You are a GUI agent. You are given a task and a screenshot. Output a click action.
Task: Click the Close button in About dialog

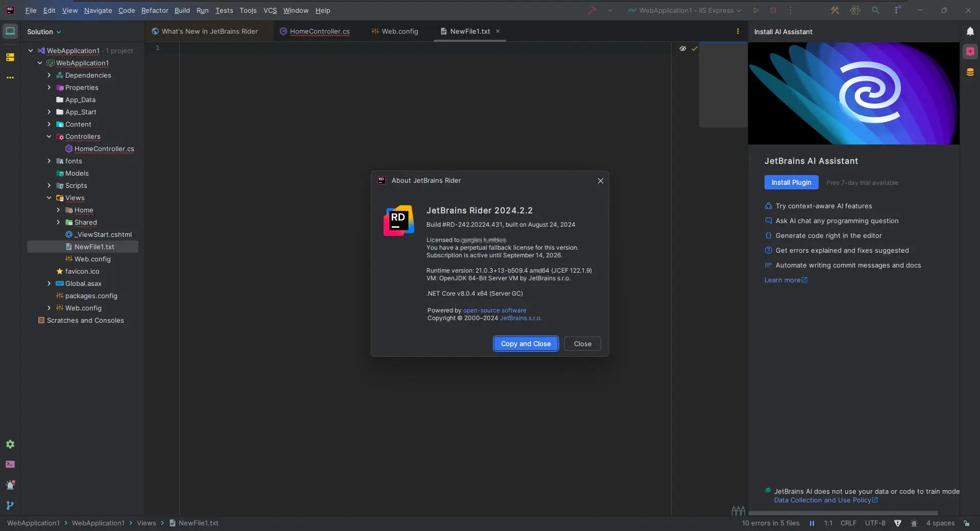(x=582, y=344)
